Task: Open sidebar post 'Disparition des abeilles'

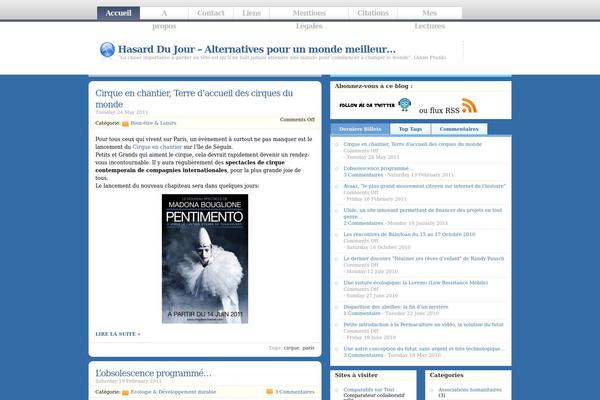Action: [x=396, y=307]
